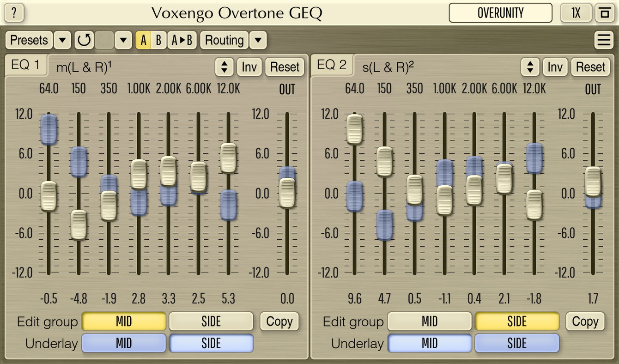Viewport: 619px width, 364px height.
Task: Toggle MID underlay in EQ 2
Action: point(430,343)
